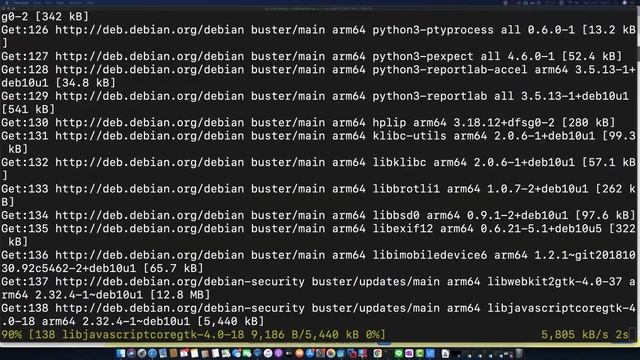640x360 pixels.
Task: Open green LINE chat icon in dock
Action: [399, 353]
